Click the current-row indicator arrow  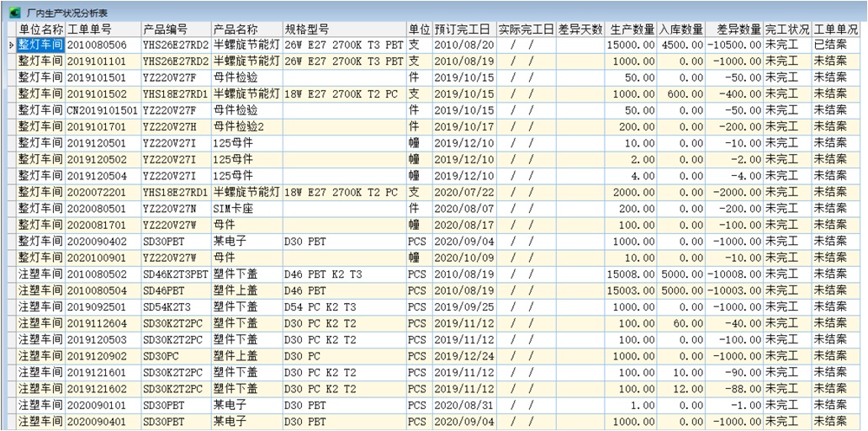12,45
